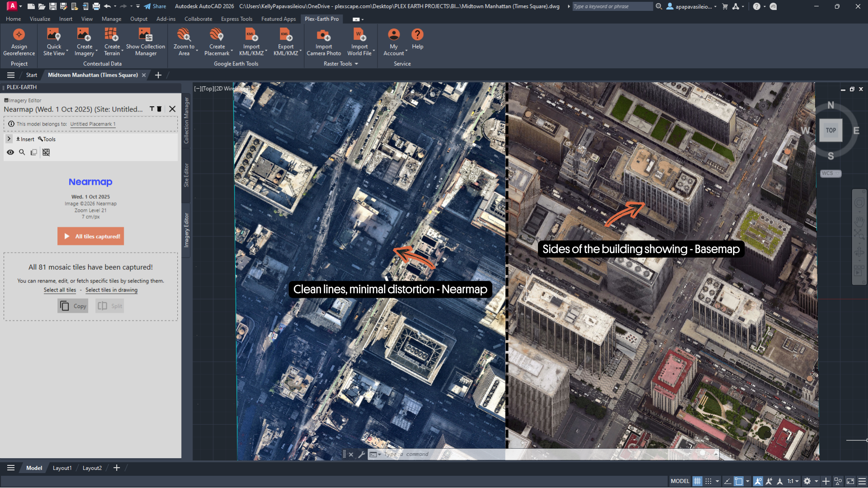Click Select tiles in drawing link
The width and height of the screenshot is (868, 488).
click(x=111, y=290)
